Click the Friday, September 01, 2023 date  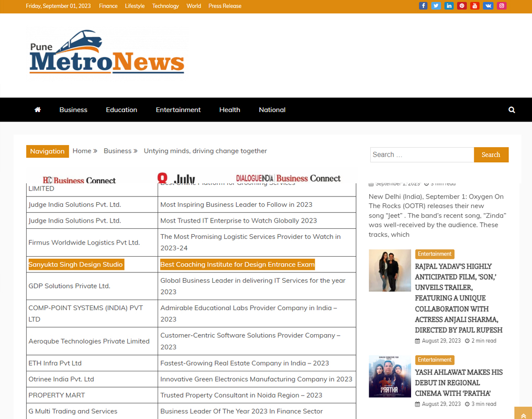(x=58, y=6)
